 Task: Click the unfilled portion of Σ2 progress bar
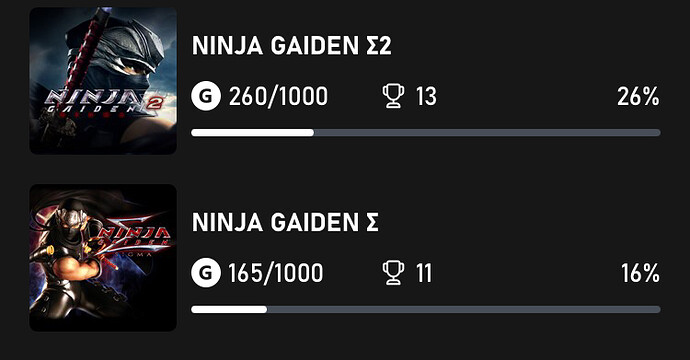coord(487,132)
